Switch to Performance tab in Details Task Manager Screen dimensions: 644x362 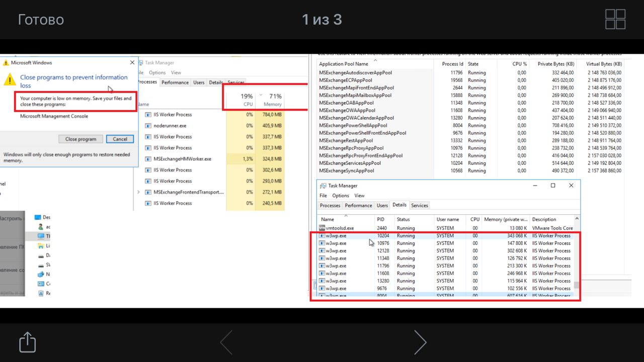pyautogui.click(x=359, y=206)
